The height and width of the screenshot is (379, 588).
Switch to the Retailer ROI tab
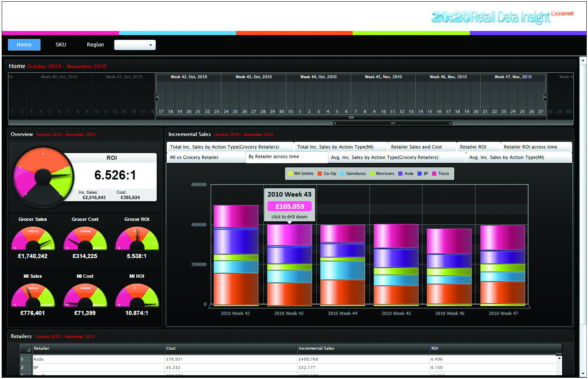pyautogui.click(x=479, y=147)
